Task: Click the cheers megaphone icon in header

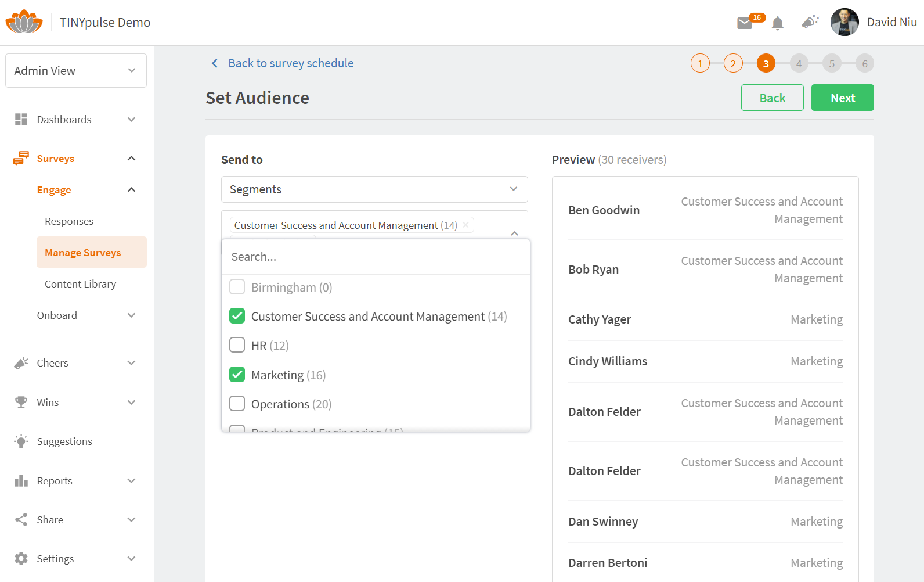Action: (810, 22)
